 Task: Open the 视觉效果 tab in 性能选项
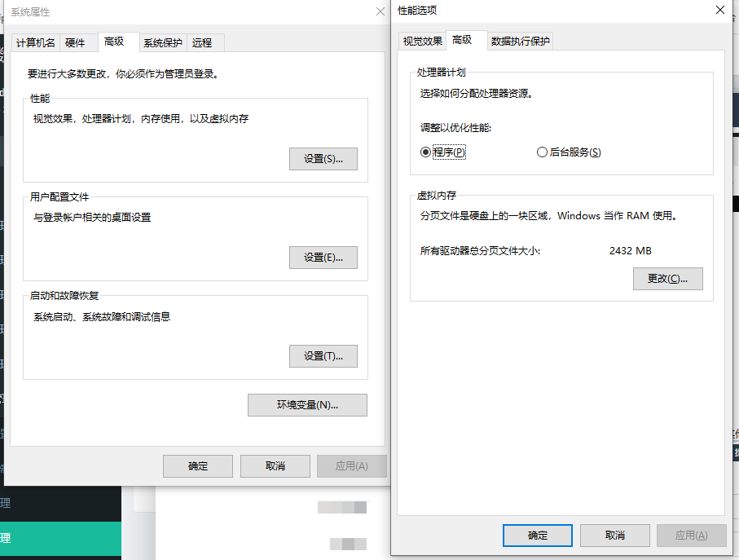click(x=422, y=42)
